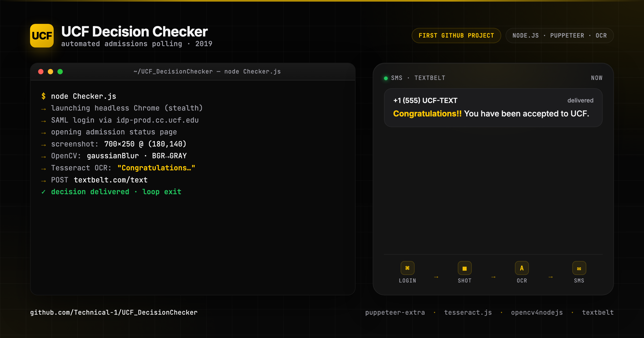644x338 pixels.
Task: Click the red terminal close dot
Action: point(41,72)
